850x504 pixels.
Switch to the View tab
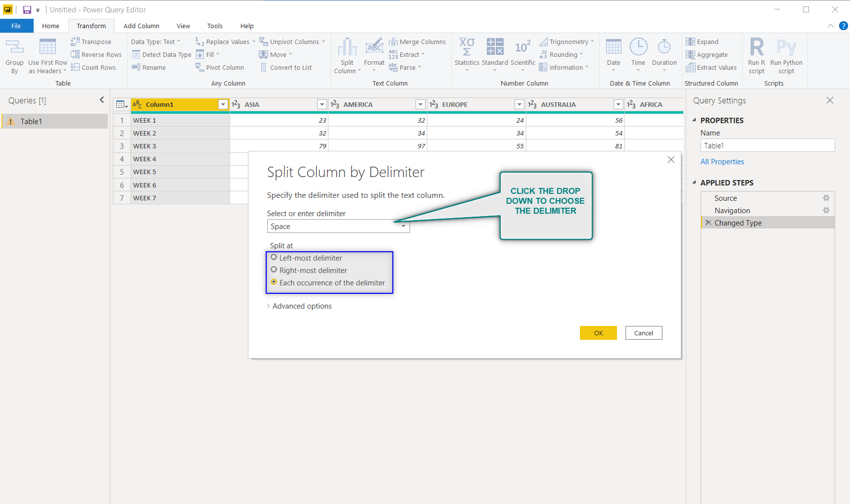(x=183, y=26)
